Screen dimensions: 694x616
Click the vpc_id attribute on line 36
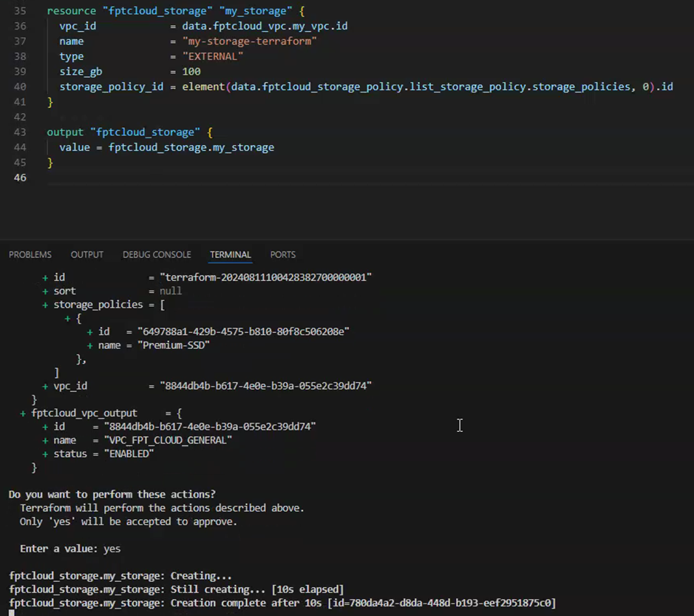pos(78,27)
